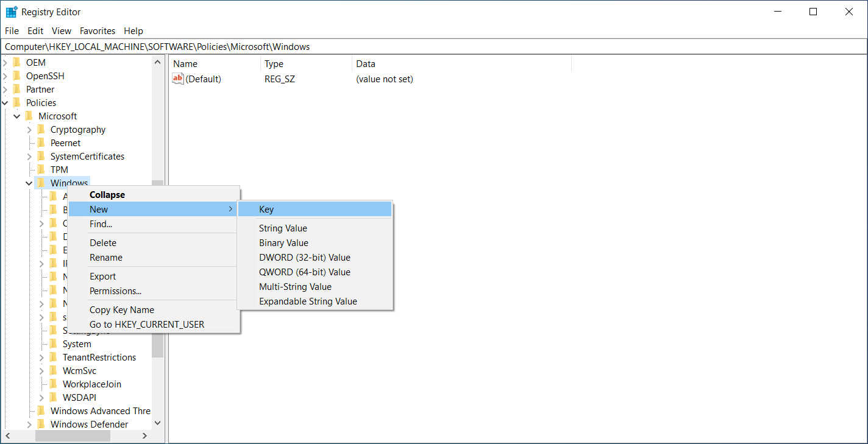Create a new Multi-String Value
Image resolution: width=868 pixels, height=444 pixels.
pos(315,286)
